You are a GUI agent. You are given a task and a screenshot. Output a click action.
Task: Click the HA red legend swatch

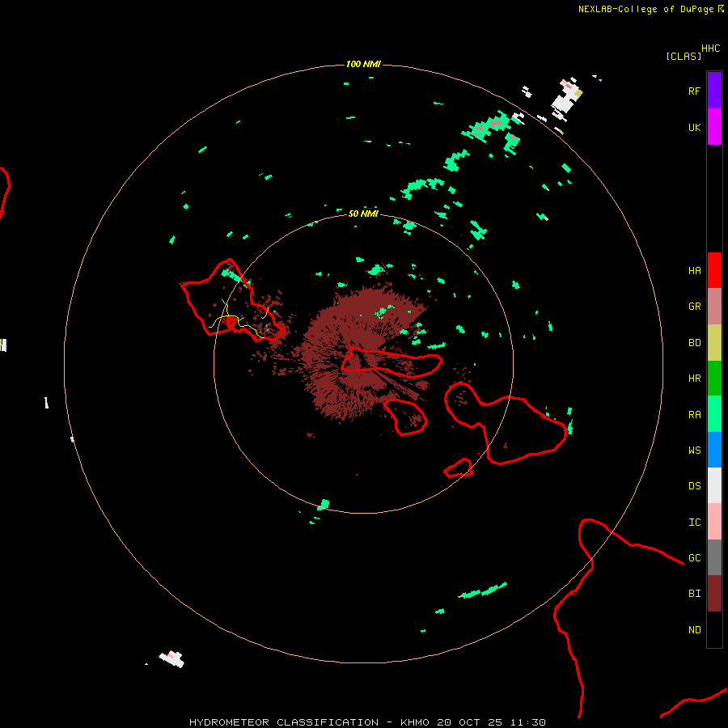714,270
